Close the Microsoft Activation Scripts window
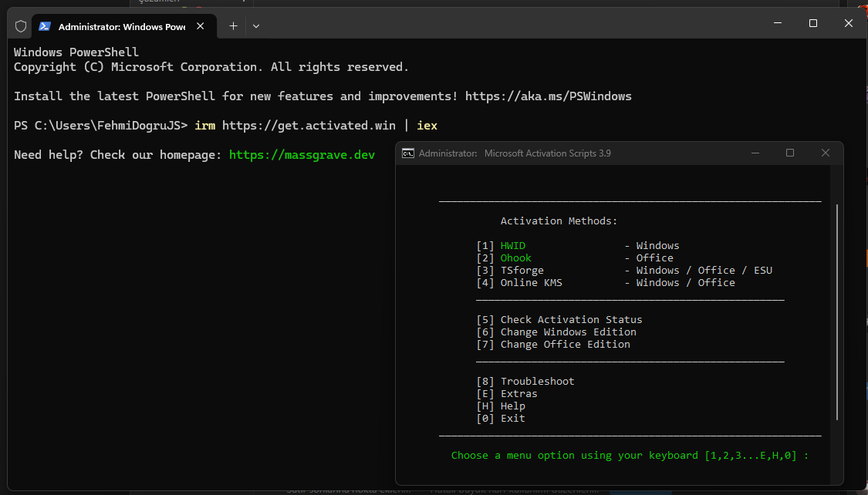The height and width of the screenshot is (495, 868). [826, 153]
